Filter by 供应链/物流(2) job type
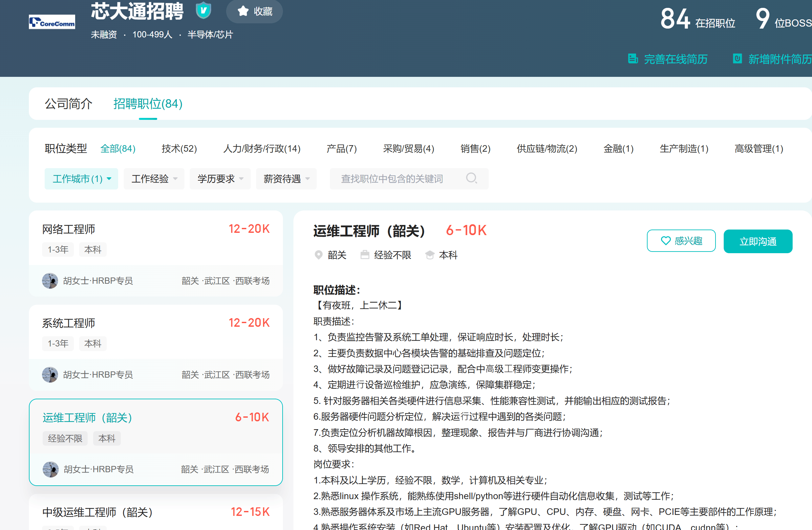 click(547, 148)
